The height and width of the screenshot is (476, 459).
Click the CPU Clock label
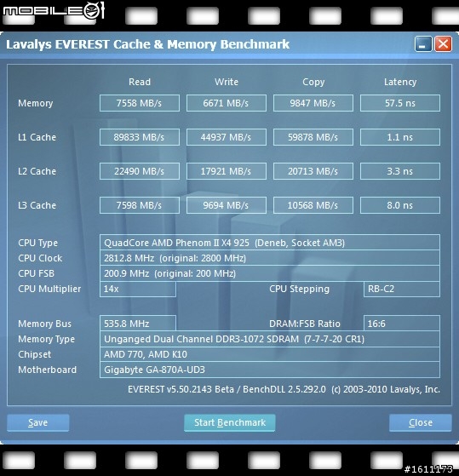pyautogui.click(x=40, y=258)
